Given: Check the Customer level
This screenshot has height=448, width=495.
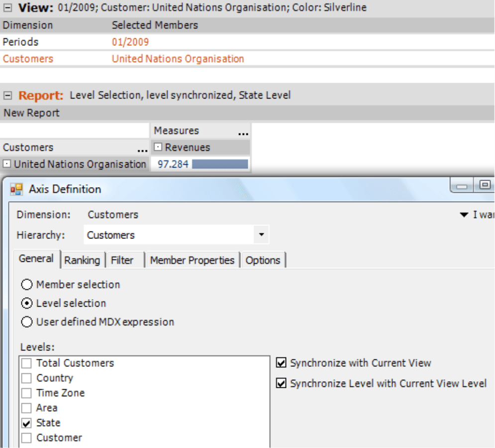Looking at the screenshot, I should point(26,438).
